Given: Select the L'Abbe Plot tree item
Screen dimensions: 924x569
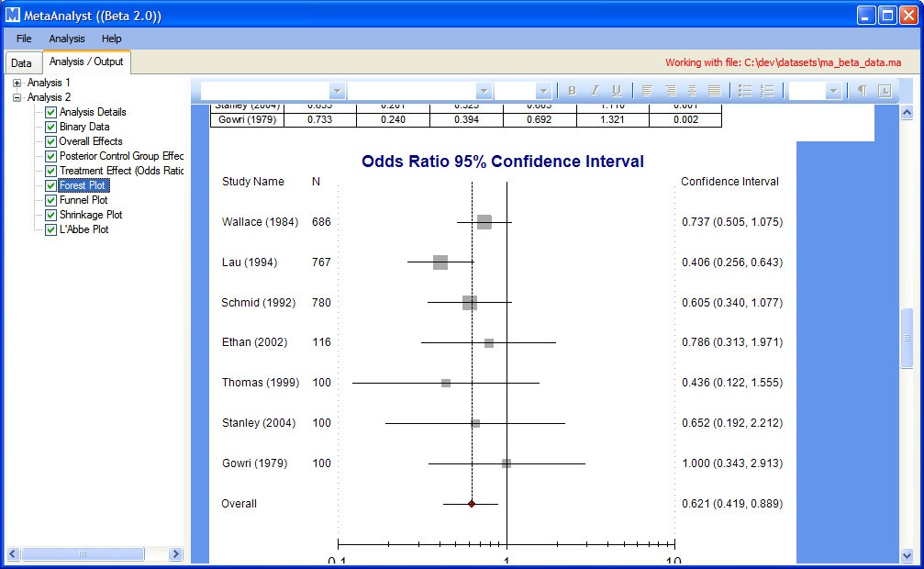Looking at the screenshot, I should [83, 229].
